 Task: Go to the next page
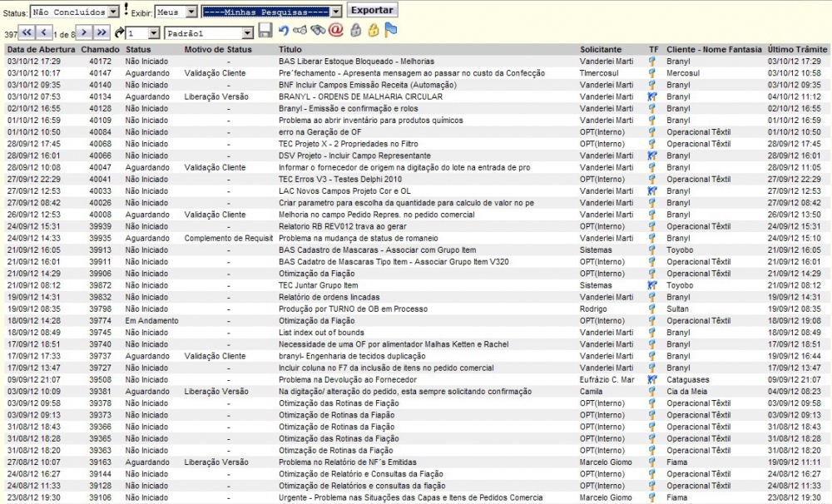click(83, 32)
